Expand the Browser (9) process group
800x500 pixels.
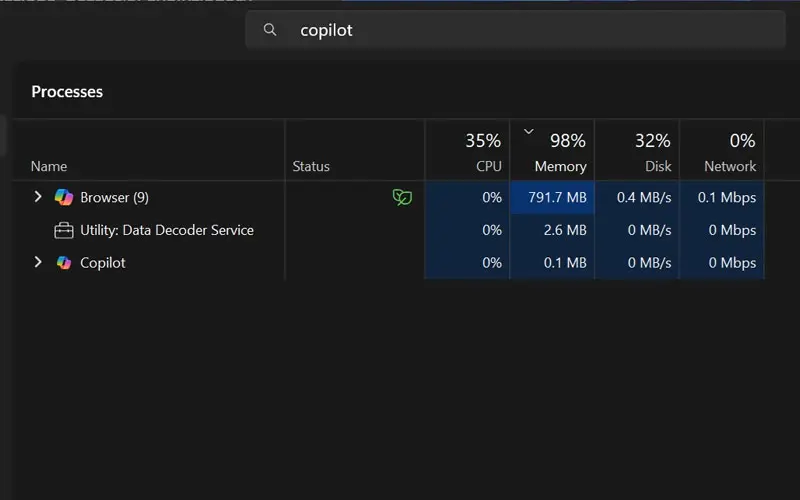tap(38, 197)
